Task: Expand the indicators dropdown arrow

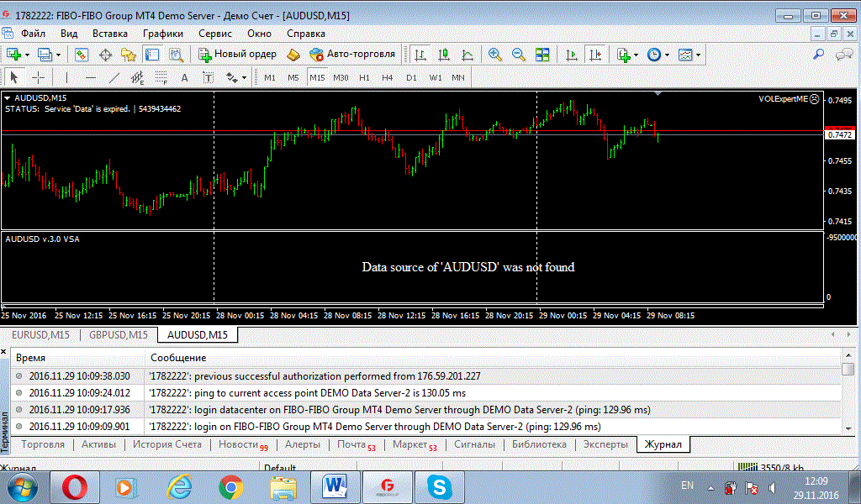Action: [636, 55]
